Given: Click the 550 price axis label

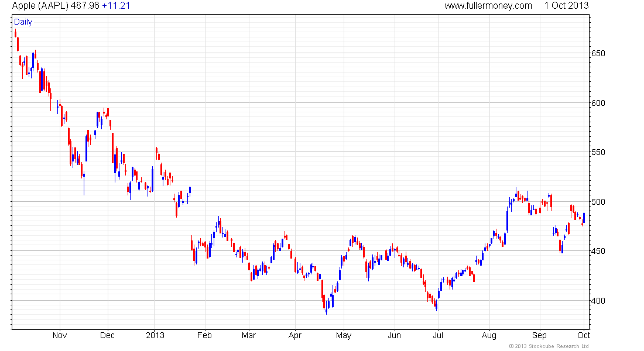Looking at the screenshot, I should click(598, 152).
